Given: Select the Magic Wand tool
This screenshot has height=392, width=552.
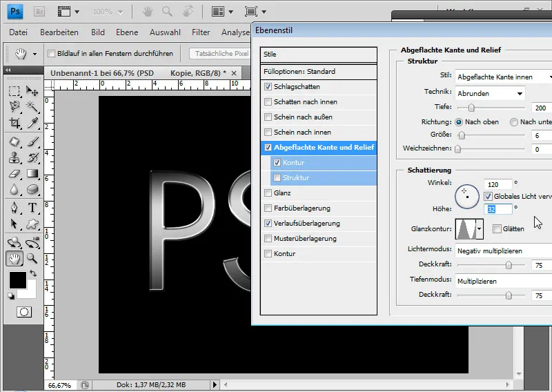Looking at the screenshot, I should point(32,106).
